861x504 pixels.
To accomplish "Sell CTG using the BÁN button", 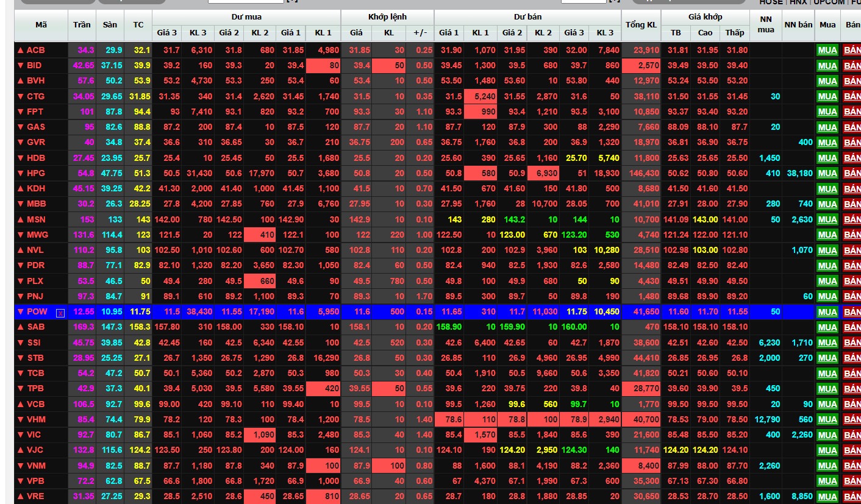I will point(852,96).
